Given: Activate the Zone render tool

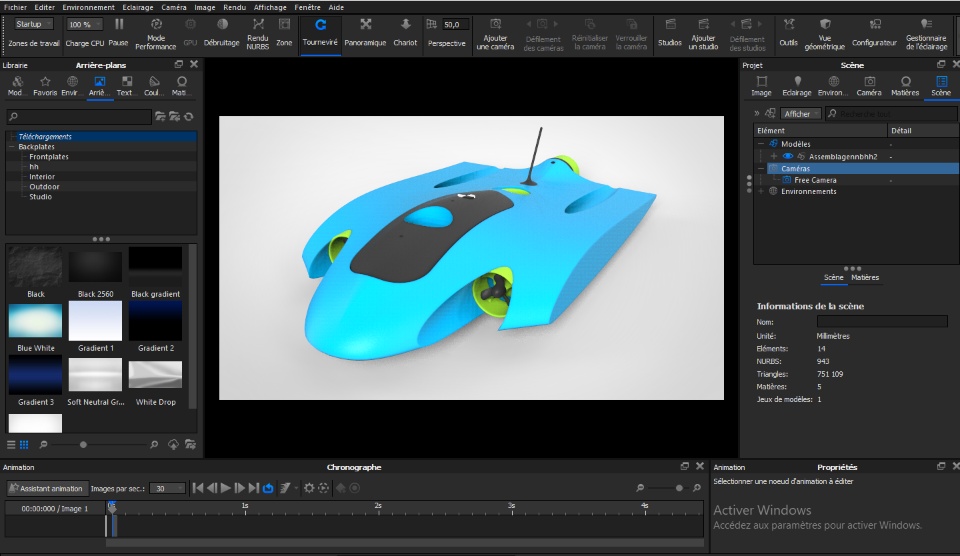Looking at the screenshot, I should [x=284, y=32].
